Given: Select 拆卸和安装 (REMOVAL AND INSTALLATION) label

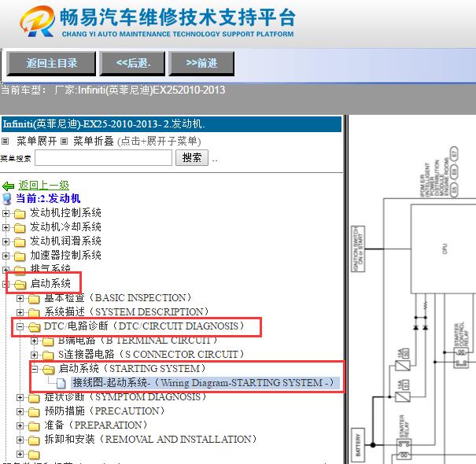Looking at the screenshot, I should click(x=150, y=440).
